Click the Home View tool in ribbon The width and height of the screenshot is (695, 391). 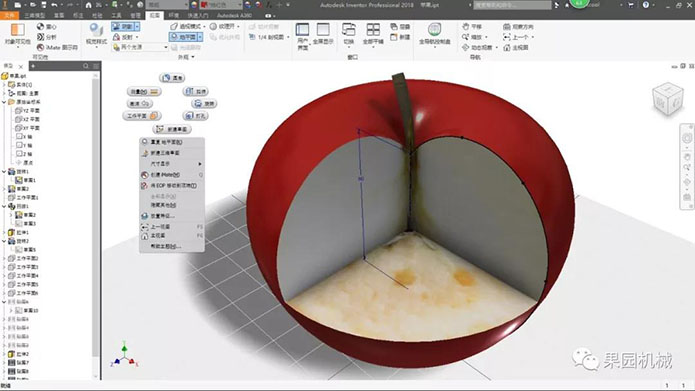(x=515, y=47)
